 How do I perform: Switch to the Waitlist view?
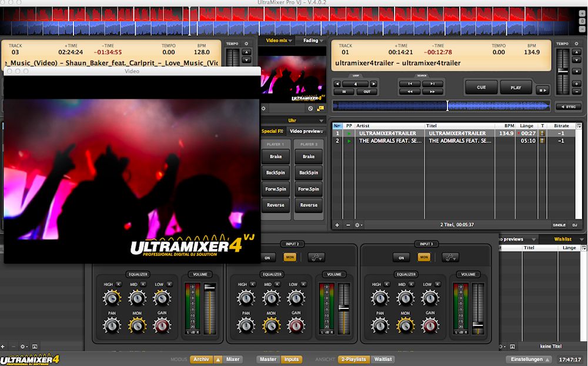tap(383, 360)
